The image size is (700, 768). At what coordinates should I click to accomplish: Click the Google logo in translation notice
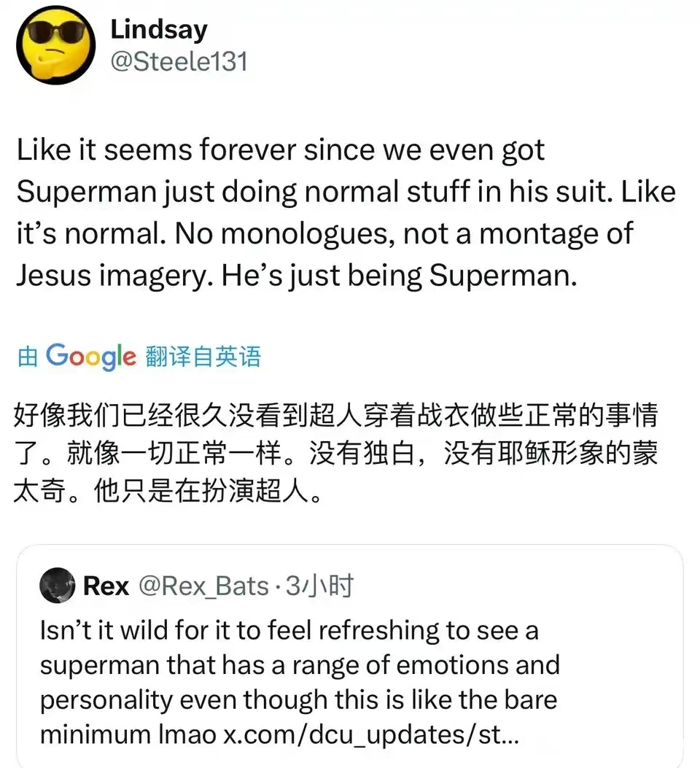tap(90, 357)
